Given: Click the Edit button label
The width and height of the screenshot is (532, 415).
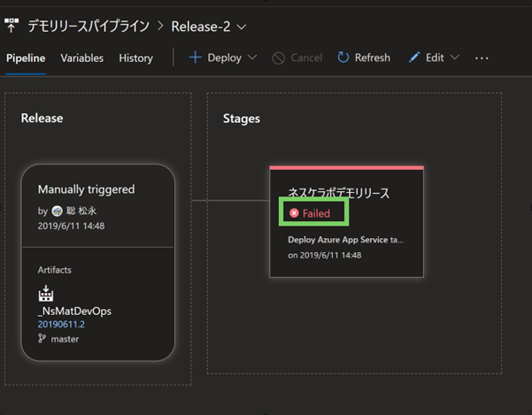Looking at the screenshot, I should click(x=435, y=58).
